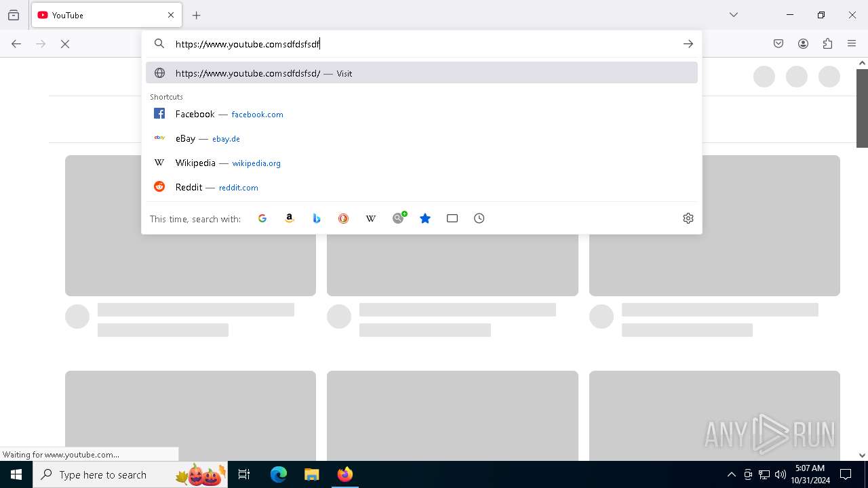Screen dimensions: 868x488
Task: Open the Facebook shortcut
Action: pos(422,114)
